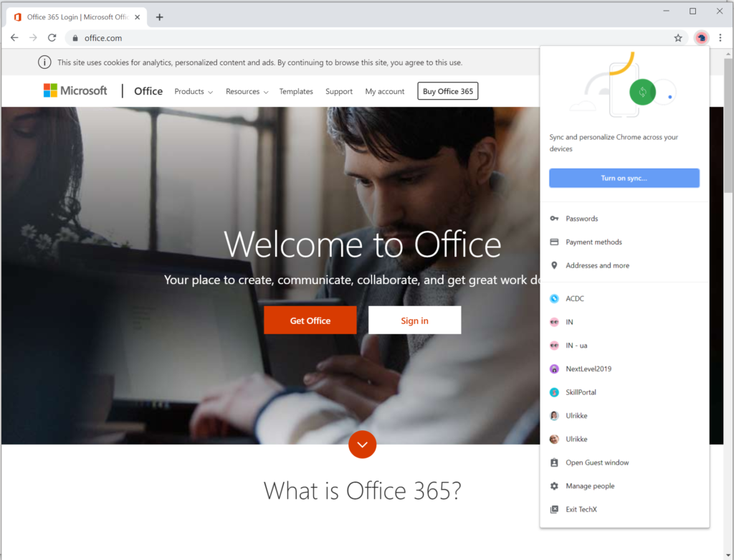Click the Sign in button

(x=414, y=321)
